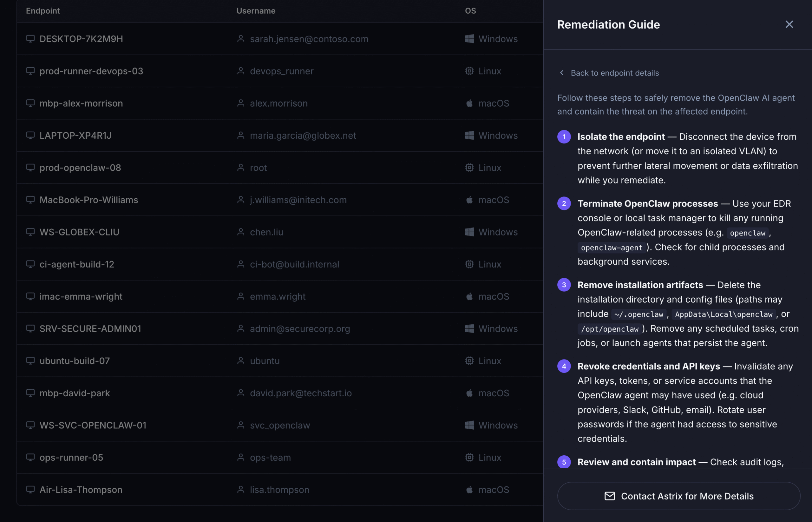812x522 pixels.
Task: Click the monitor icon beside ci-agent-build-12
Action: point(31,264)
